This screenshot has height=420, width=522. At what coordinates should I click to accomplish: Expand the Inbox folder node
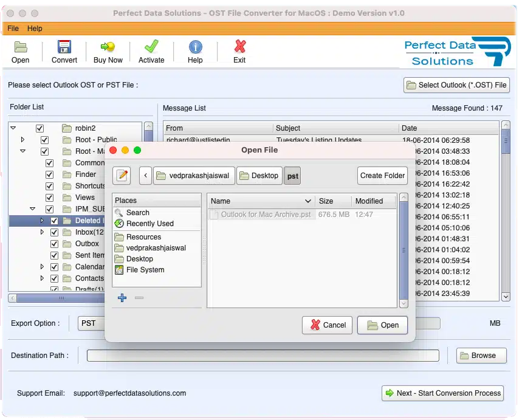[x=42, y=232]
